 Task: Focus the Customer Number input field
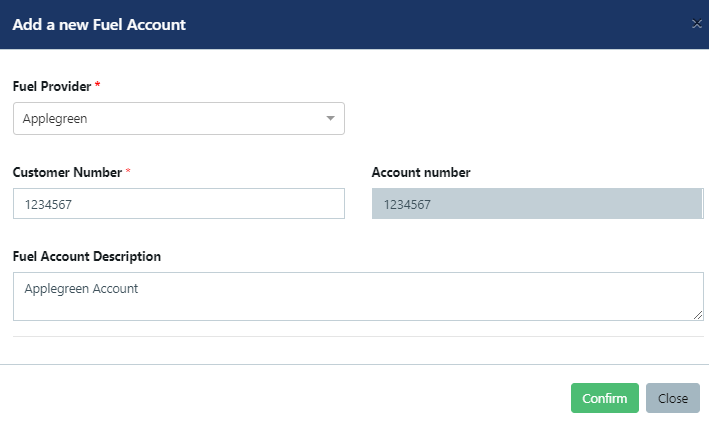[x=179, y=203]
